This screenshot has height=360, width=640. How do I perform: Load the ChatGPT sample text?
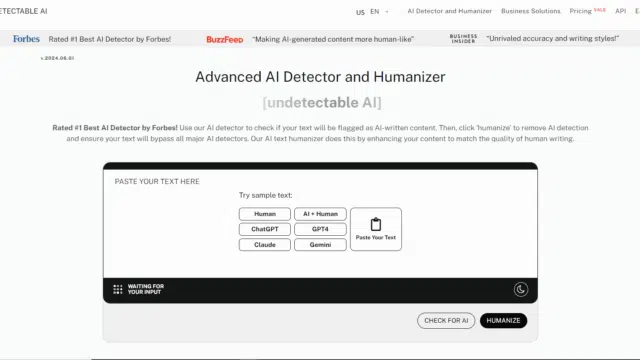pyautogui.click(x=265, y=229)
